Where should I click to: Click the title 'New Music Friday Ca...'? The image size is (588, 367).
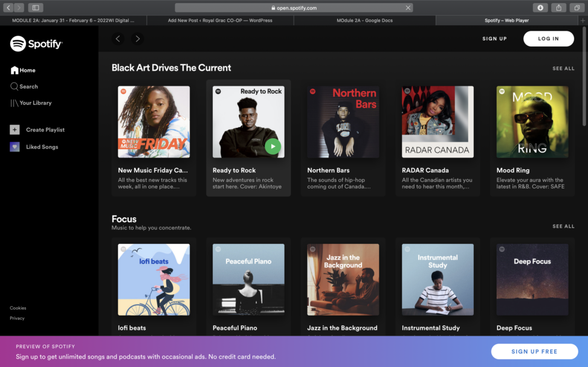153,170
